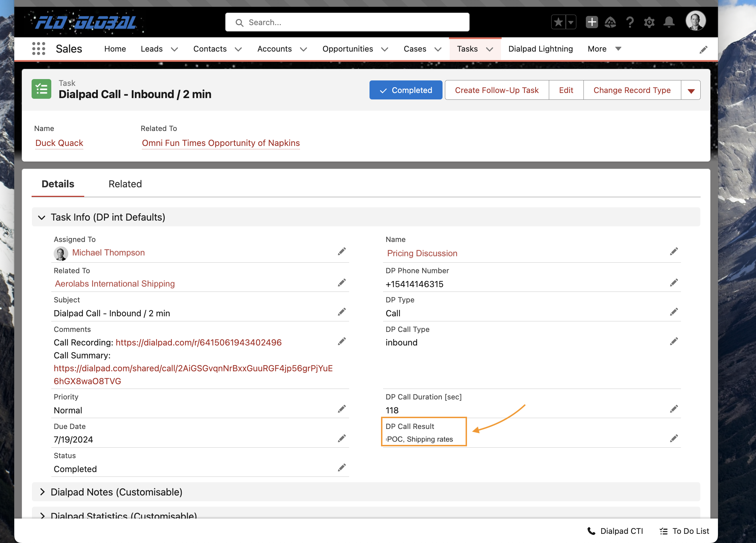Screen dimensions: 756x543
Task: Go to the Home tab
Action: pos(115,49)
